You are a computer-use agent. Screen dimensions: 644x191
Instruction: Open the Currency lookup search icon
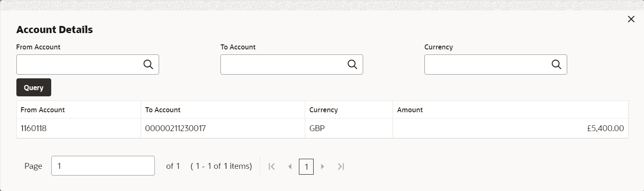(x=556, y=65)
